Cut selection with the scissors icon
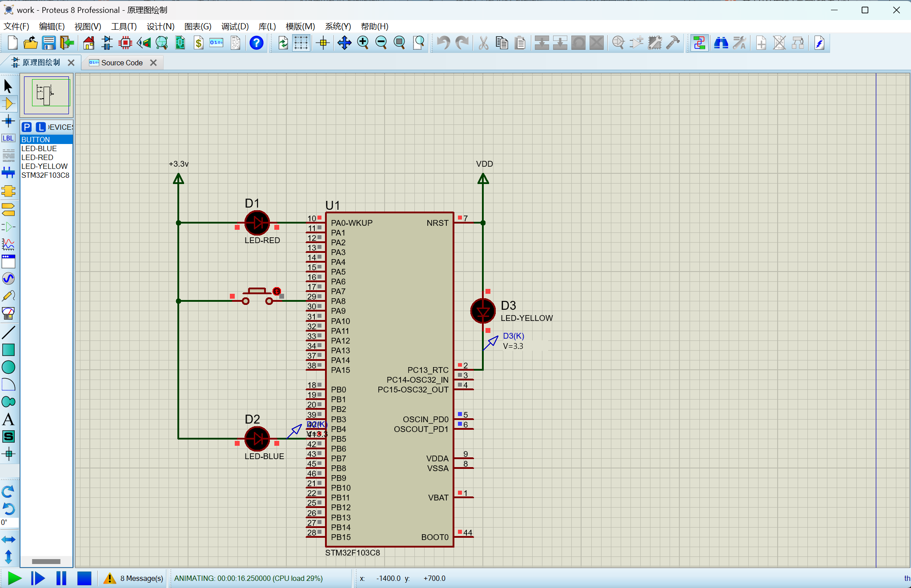The height and width of the screenshot is (588, 911). point(483,43)
